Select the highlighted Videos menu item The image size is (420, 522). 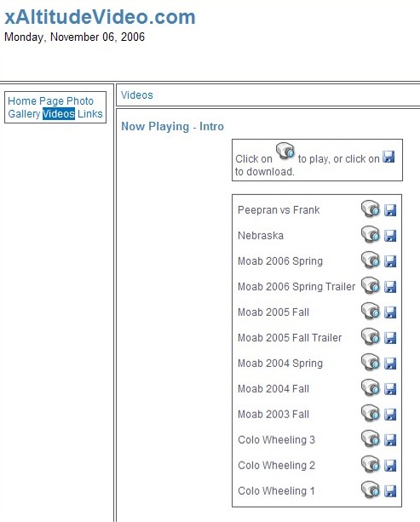tap(59, 113)
